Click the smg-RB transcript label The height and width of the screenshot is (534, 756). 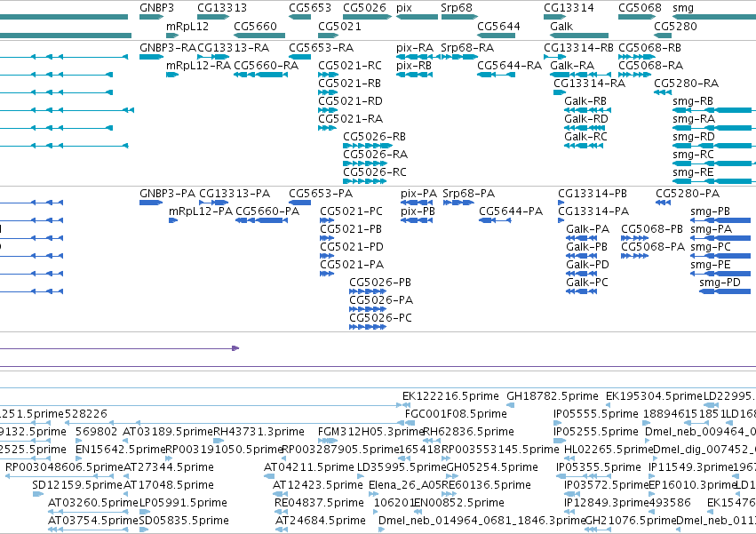(x=693, y=101)
